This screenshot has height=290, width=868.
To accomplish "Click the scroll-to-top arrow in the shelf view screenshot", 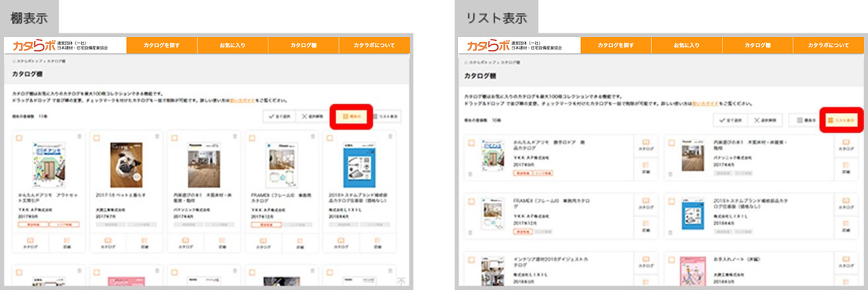I will tap(401, 281).
